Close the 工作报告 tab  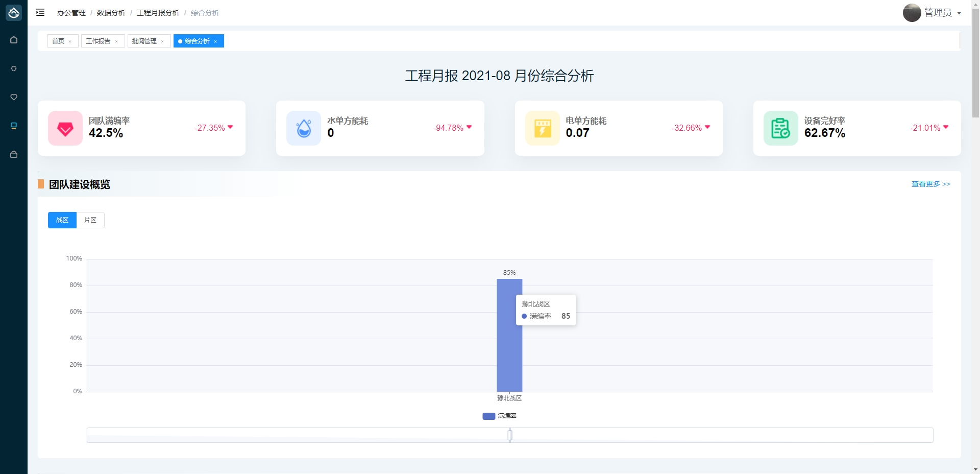click(x=116, y=41)
